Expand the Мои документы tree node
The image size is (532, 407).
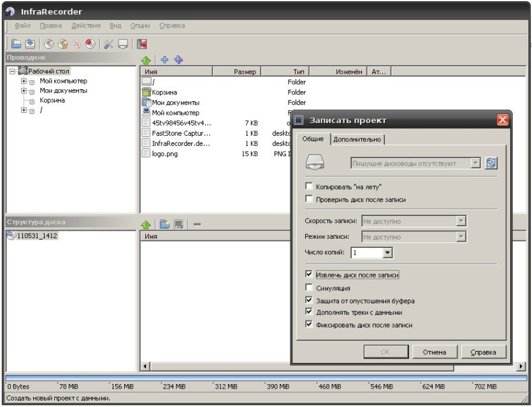click(x=24, y=90)
